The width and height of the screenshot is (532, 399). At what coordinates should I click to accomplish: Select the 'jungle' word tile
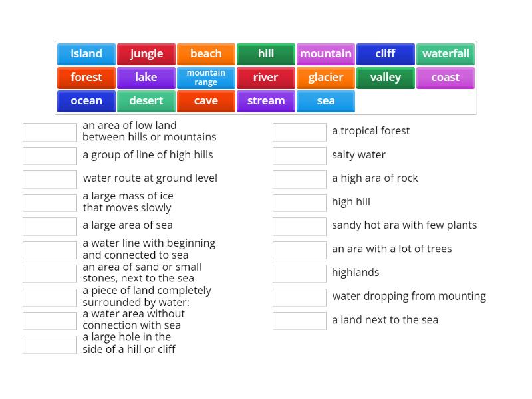point(146,54)
